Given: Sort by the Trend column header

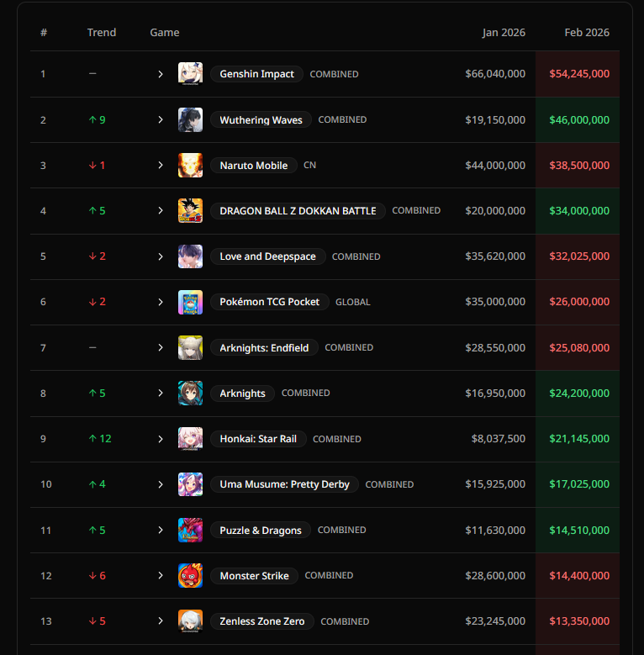Looking at the screenshot, I should 102,33.
